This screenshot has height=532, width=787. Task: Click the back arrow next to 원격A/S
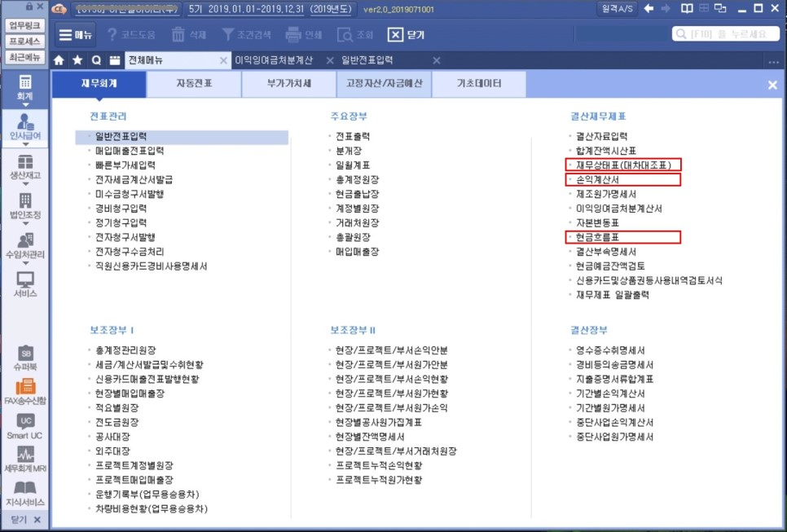click(649, 8)
